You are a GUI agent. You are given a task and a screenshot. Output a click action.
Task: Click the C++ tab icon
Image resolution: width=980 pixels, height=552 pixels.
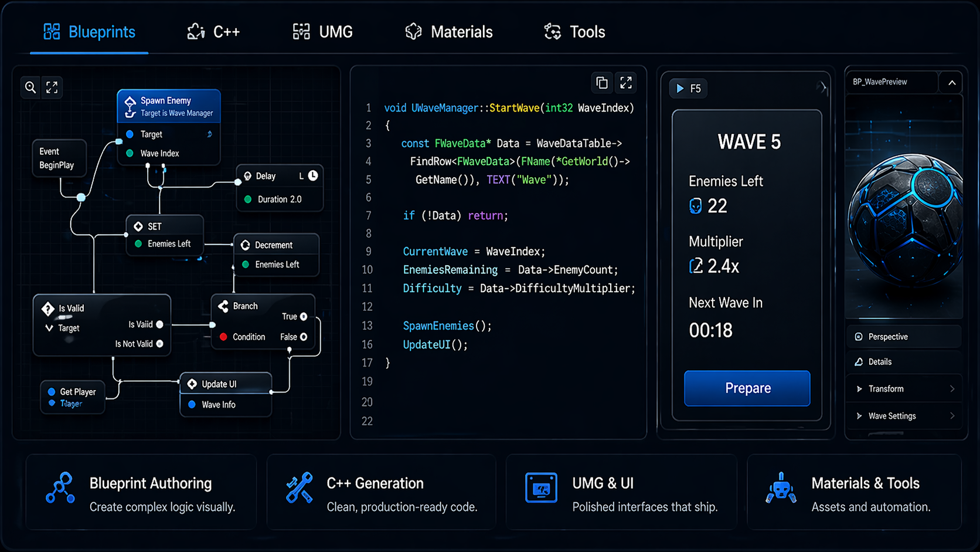click(196, 32)
